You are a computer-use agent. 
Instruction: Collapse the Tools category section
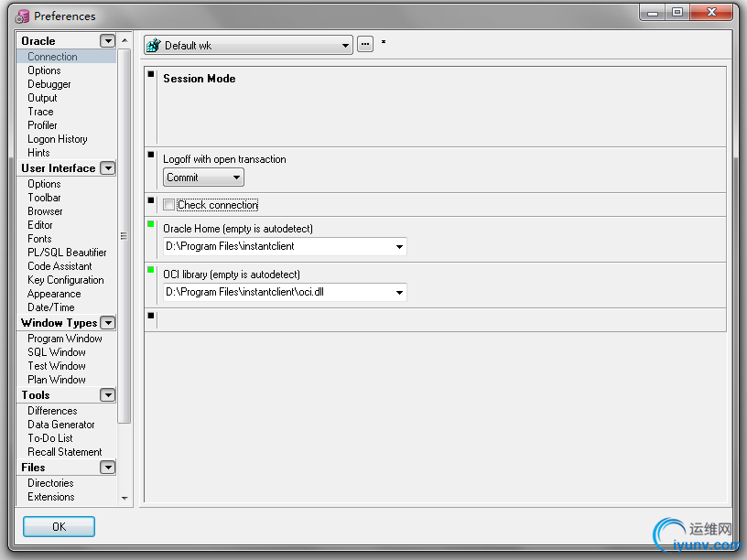108,395
